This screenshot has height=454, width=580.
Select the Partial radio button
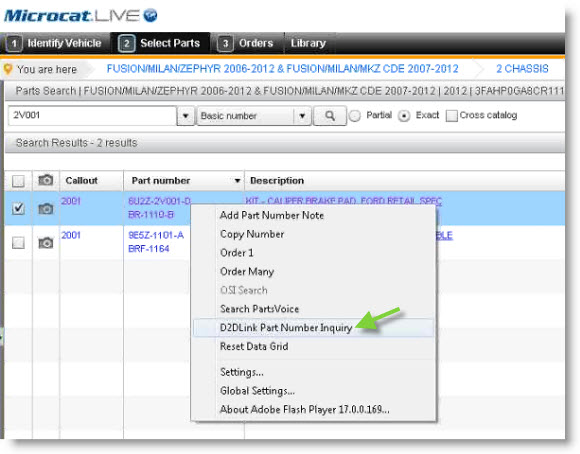[355, 116]
